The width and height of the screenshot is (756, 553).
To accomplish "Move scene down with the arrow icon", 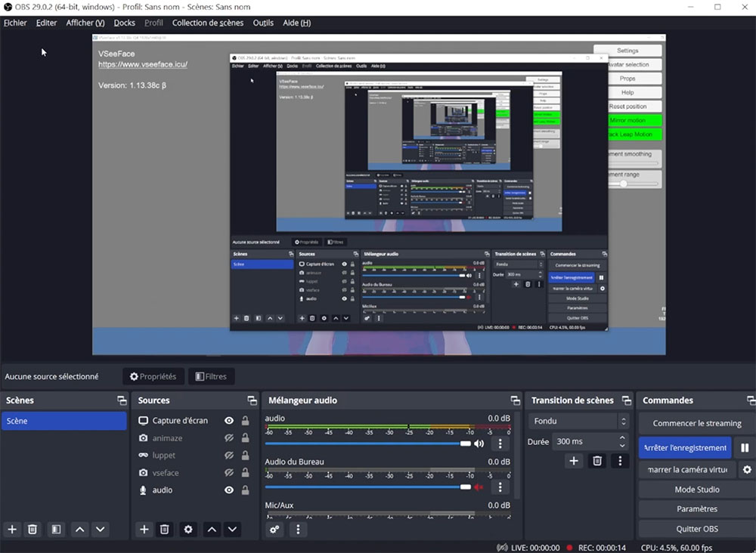I will tap(101, 530).
